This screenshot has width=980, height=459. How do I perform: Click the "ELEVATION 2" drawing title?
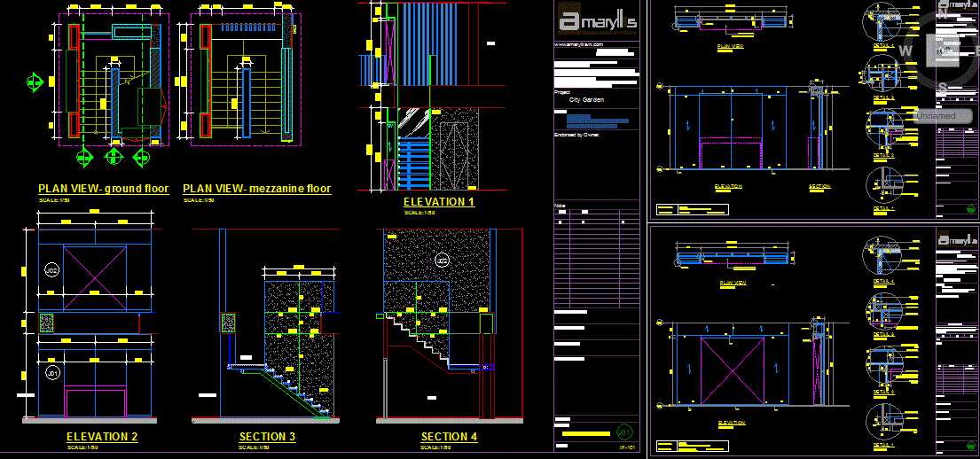102,437
